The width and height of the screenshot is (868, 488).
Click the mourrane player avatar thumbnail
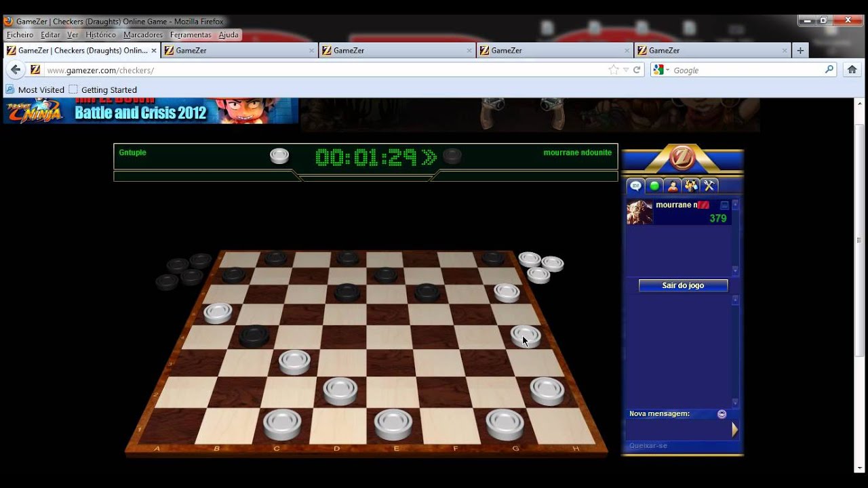(639, 212)
